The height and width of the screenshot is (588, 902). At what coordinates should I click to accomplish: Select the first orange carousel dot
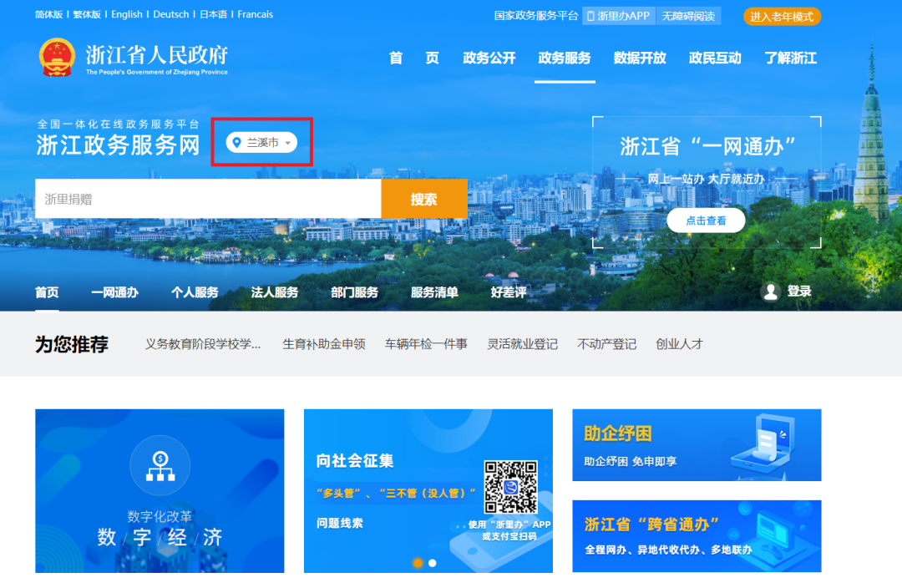[418, 563]
